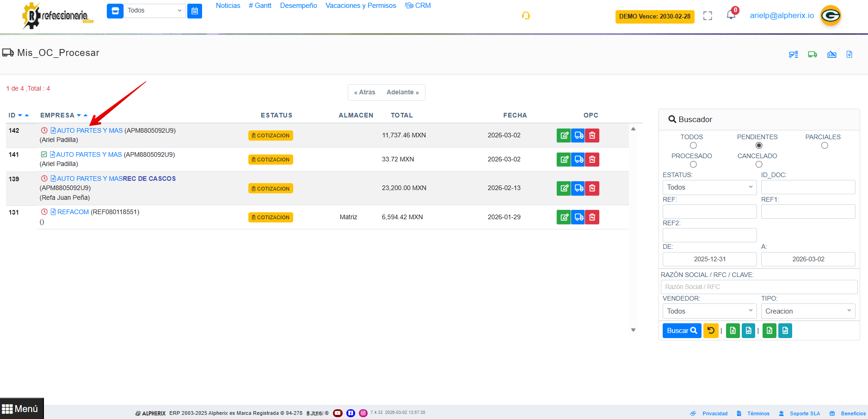
Task: Click the blue truck icon for order 141
Action: click(578, 160)
